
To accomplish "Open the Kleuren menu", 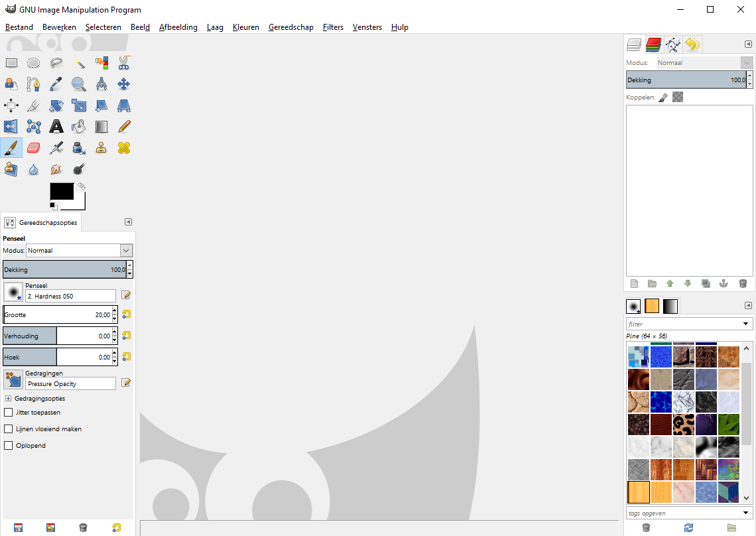I will tap(246, 27).
